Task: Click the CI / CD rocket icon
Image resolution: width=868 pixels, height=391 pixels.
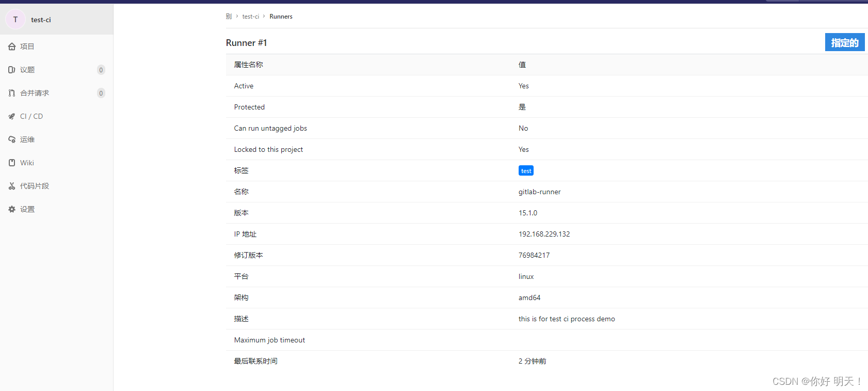Action: [12, 116]
